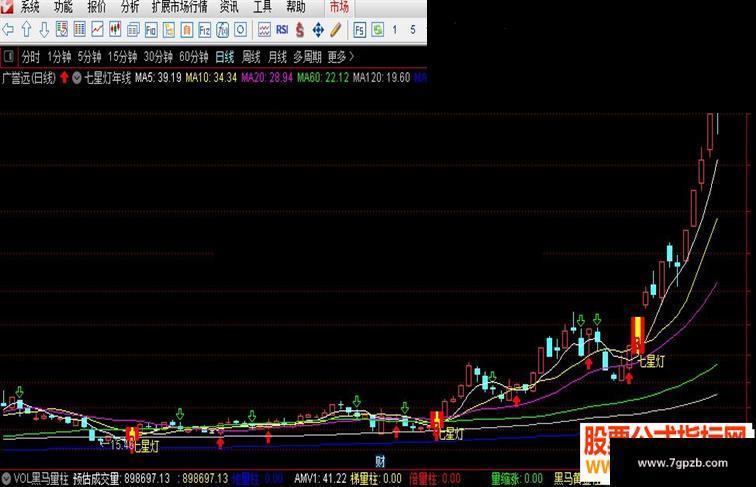
Task: Click the orange document toolbar icon
Action: (x=187, y=30)
